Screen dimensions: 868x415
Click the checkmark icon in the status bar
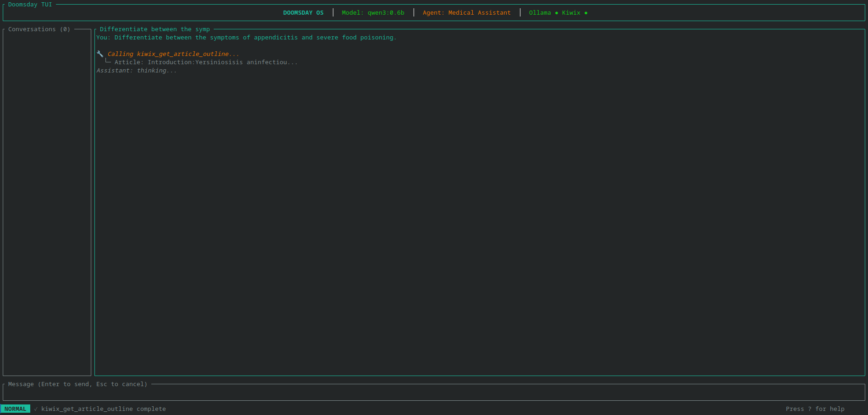click(x=37, y=409)
